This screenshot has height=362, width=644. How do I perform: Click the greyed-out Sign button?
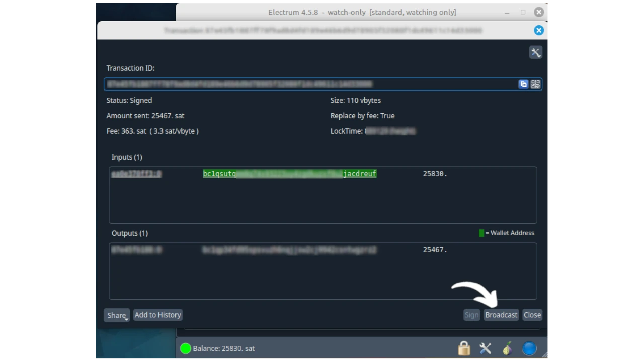click(471, 315)
